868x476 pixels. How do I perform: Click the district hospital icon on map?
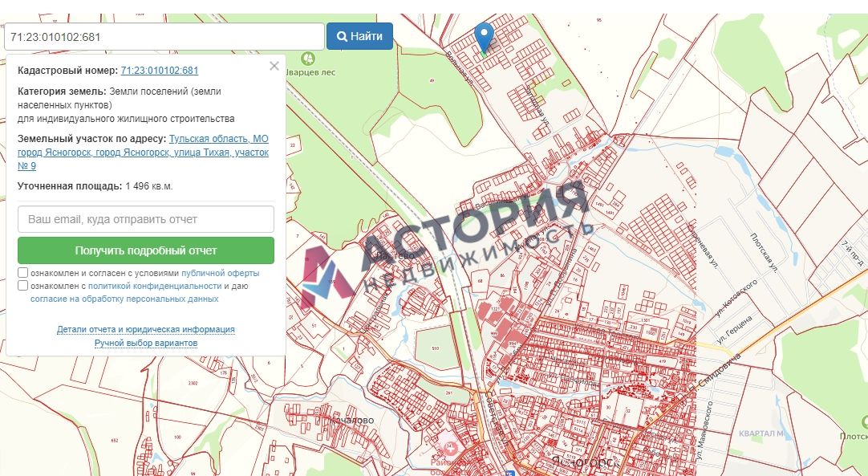click(450, 449)
